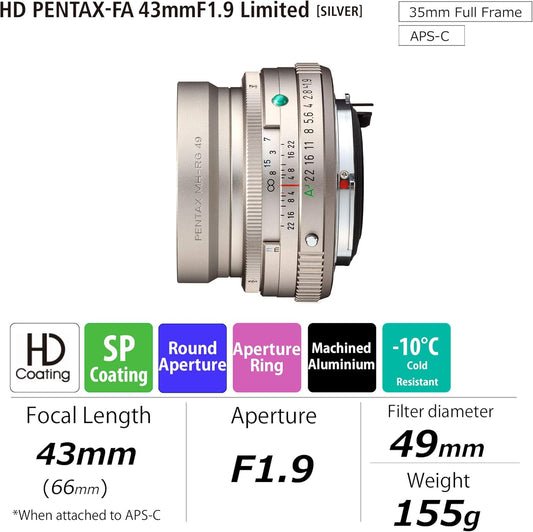Click the F1.9 aperture value
This screenshot has height=532, width=533.
click(272, 469)
